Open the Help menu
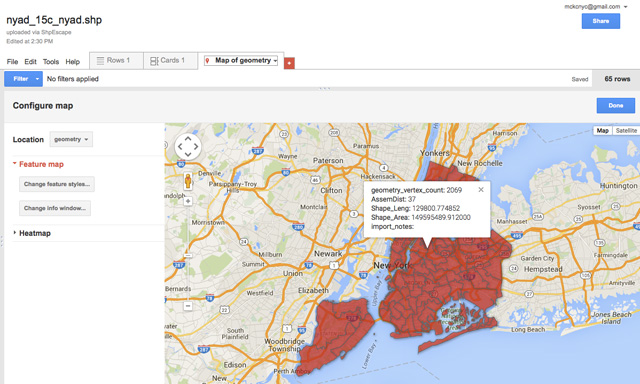The width and height of the screenshot is (640, 384). 73,62
